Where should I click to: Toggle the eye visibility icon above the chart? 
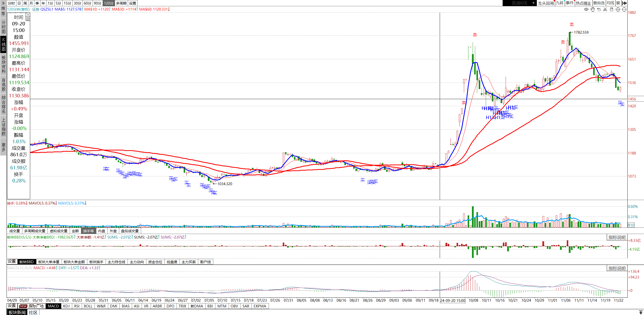pos(586,9)
